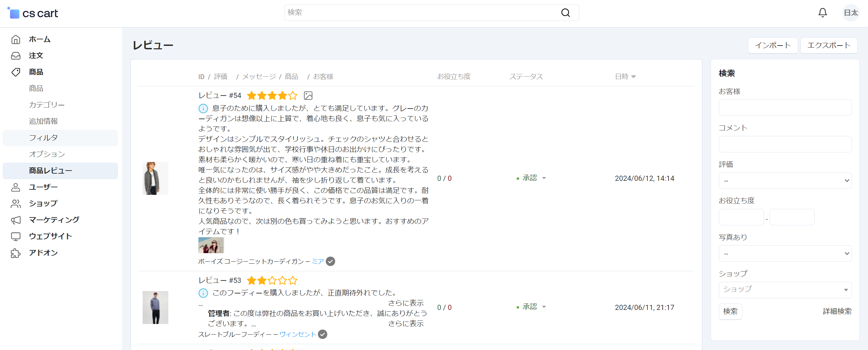Open the 注文 menu in the sidebar

pos(36,55)
